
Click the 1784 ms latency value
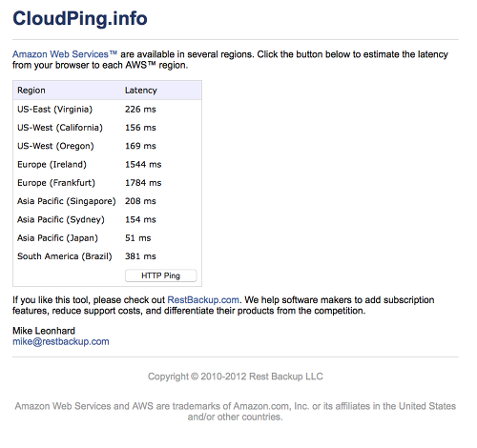pos(143,183)
